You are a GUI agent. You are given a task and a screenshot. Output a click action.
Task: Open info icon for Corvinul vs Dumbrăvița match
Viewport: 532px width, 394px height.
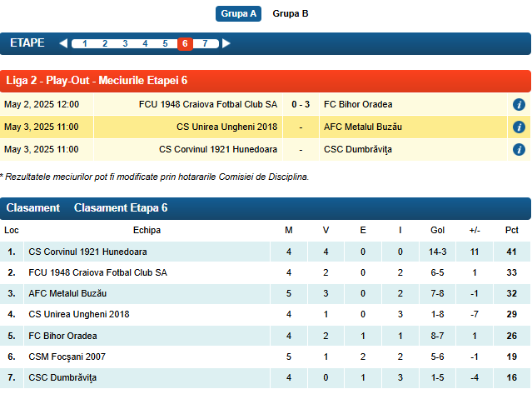tap(519, 150)
